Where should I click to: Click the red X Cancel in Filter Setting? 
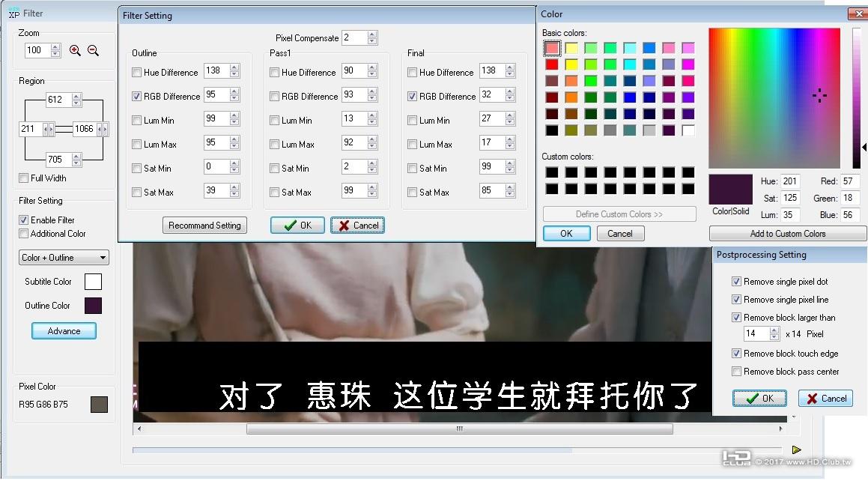[357, 225]
